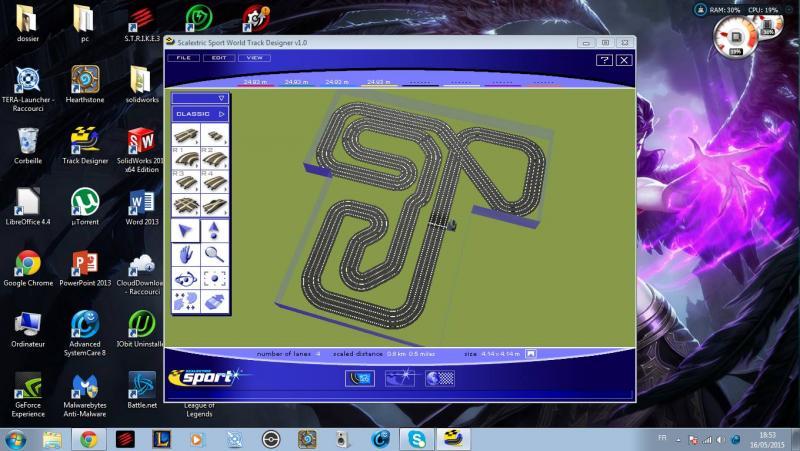The height and width of the screenshot is (451, 800).
Task: Collapse the tool palette with top arrow
Action: (221, 99)
